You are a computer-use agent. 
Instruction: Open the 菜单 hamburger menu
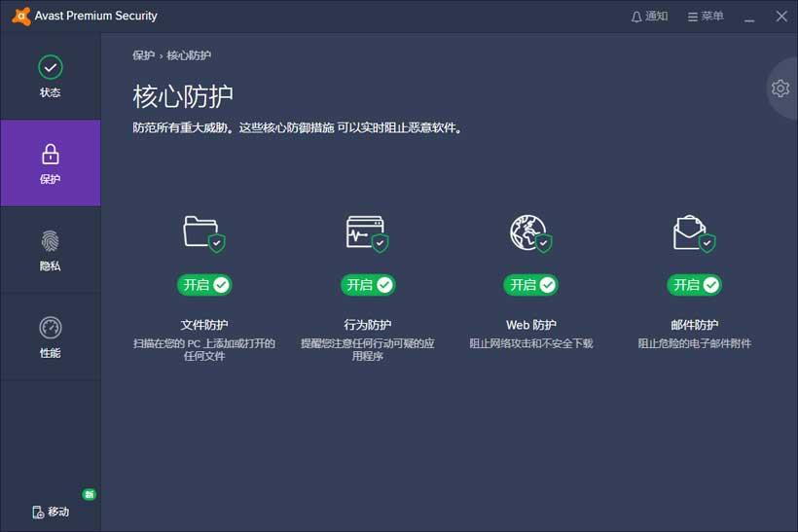706,17
